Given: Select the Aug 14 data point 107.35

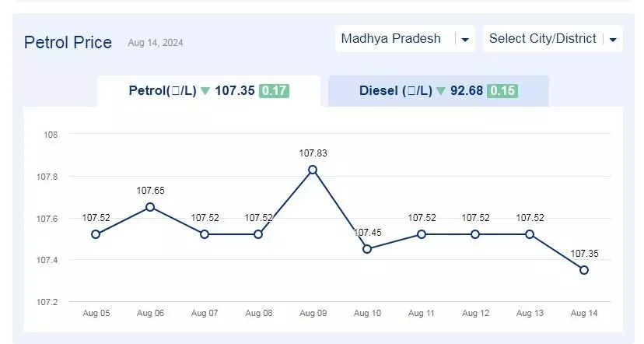Looking at the screenshot, I should tap(584, 270).
